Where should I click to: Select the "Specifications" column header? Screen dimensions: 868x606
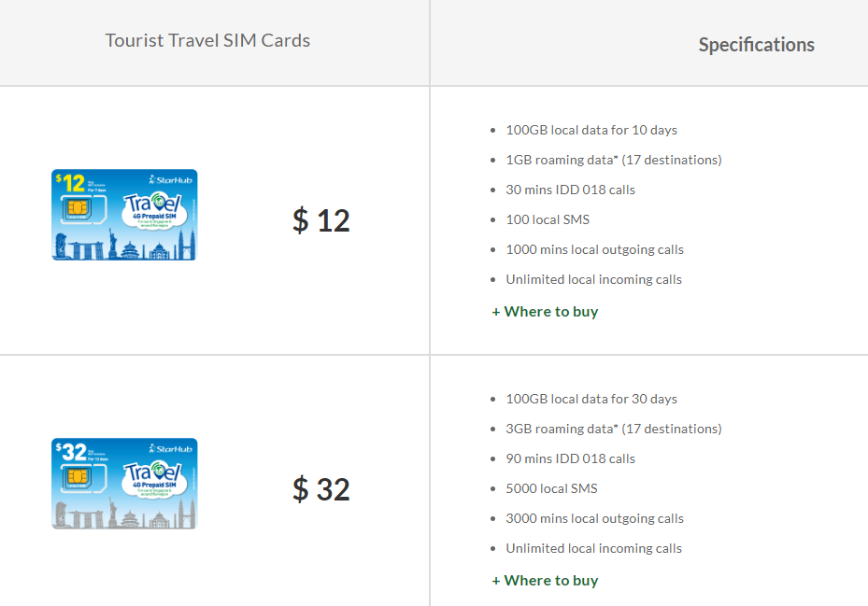[x=756, y=45]
